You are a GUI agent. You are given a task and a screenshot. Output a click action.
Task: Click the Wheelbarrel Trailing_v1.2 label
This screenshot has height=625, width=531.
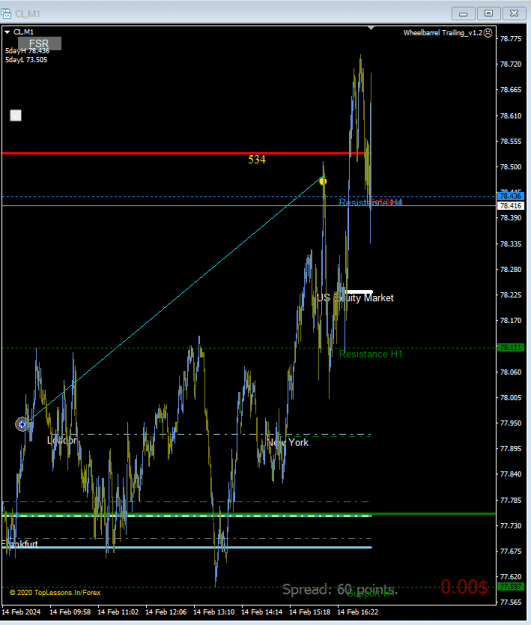[x=442, y=33]
